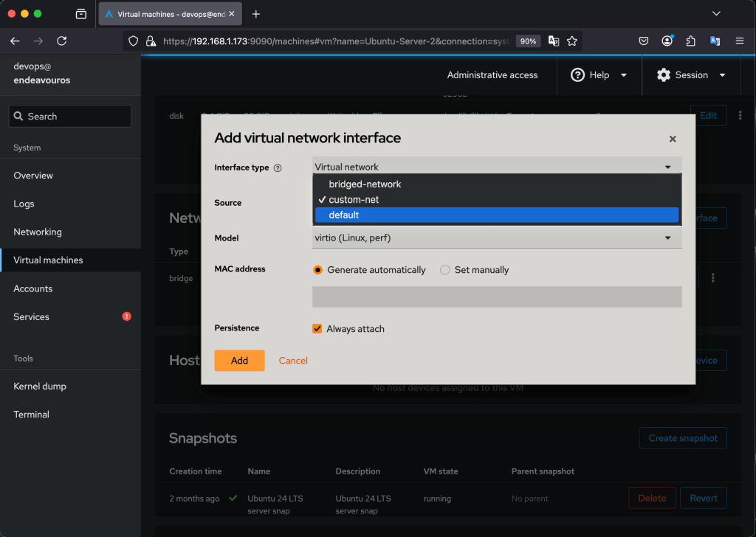The height and width of the screenshot is (537, 756).
Task: Click the bookmark star icon
Action: (x=571, y=41)
